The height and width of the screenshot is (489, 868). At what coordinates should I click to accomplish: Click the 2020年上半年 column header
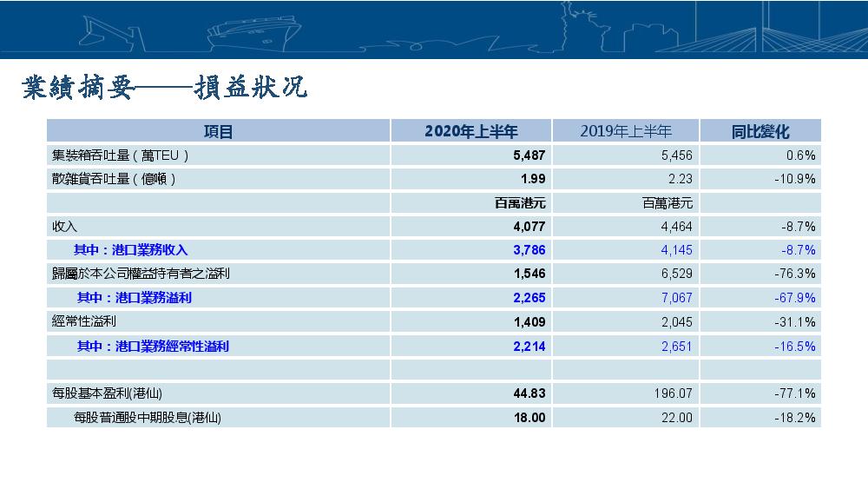pos(470,132)
